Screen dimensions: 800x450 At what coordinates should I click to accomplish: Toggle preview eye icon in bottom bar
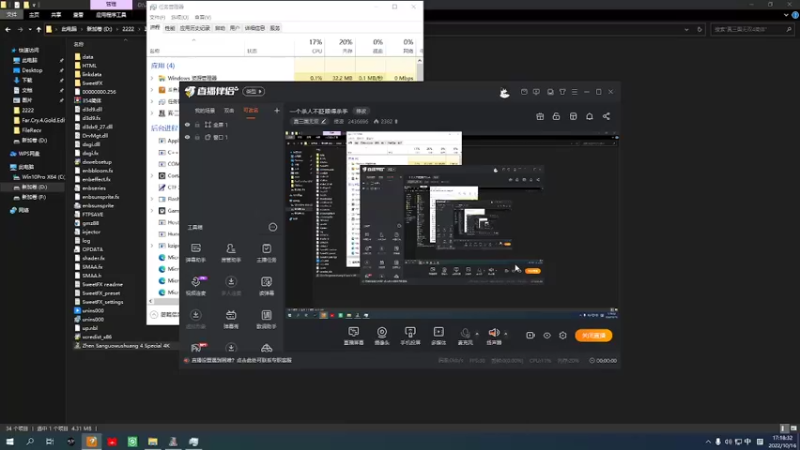tap(546, 335)
